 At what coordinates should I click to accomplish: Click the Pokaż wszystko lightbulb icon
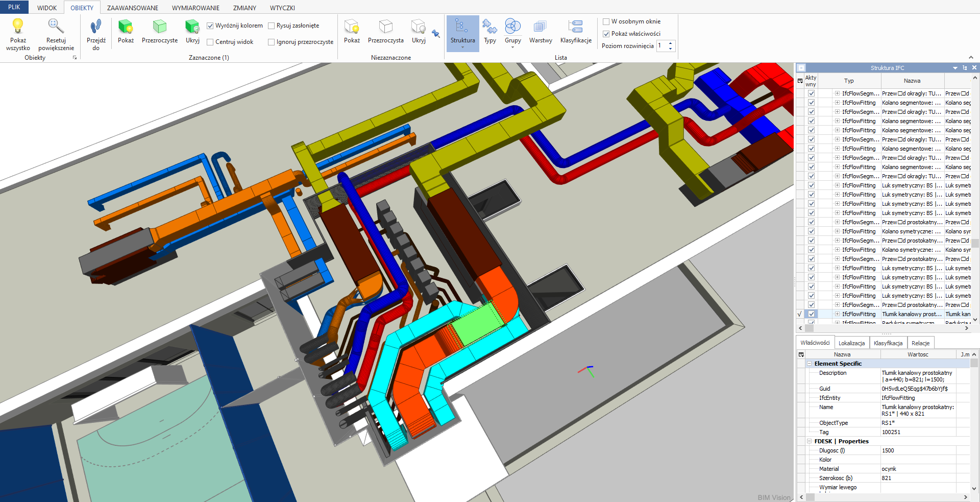[18, 26]
